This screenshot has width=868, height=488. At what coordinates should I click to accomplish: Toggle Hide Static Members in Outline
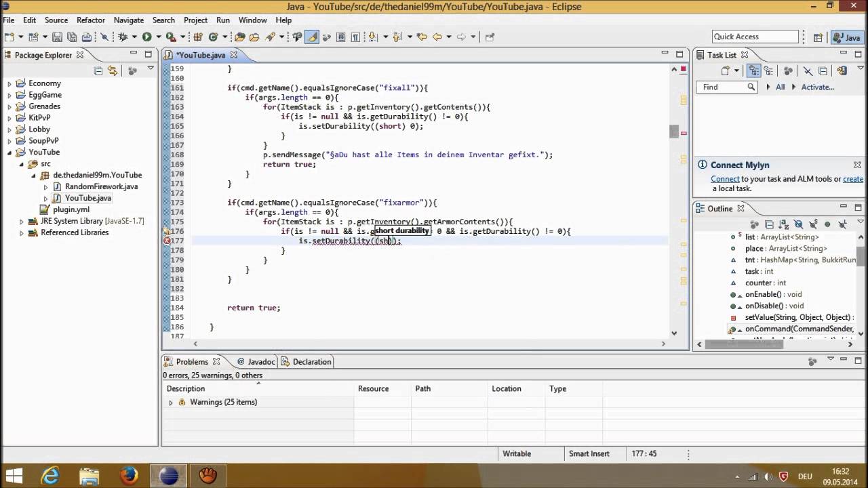(x=813, y=224)
